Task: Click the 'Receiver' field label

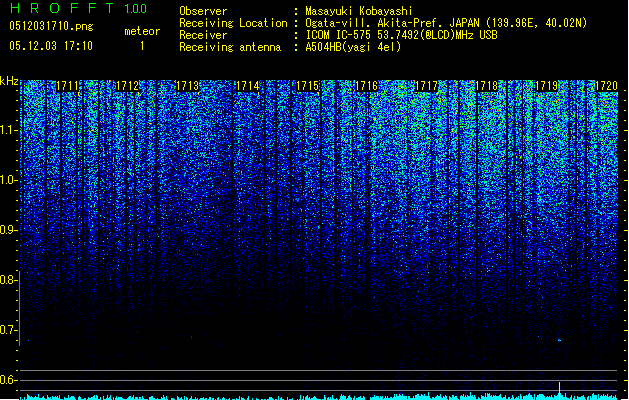Action: (203, 35)
